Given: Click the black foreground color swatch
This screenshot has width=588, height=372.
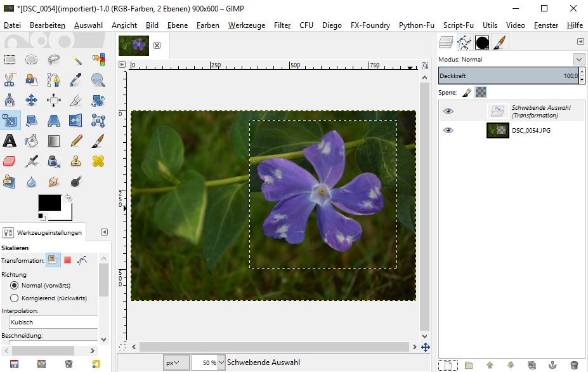Looking at the screenshot, I should [49, 203].
